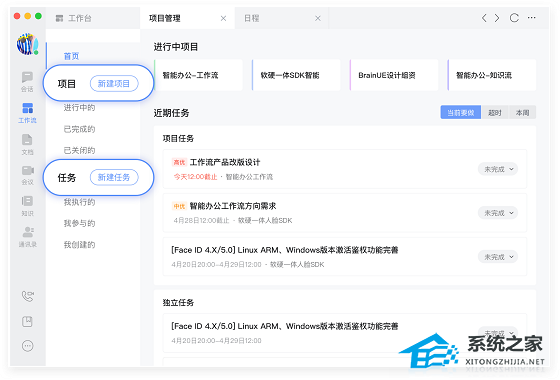Screen dimensions: 560x380
Task: Click 今天12:00截止 deadline text
Action: coord(195,177)
